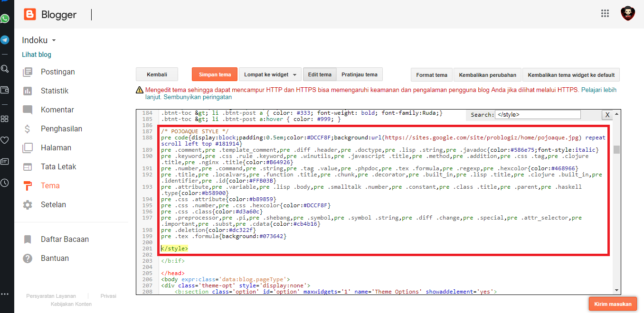Click the Kembalikan perubahan button

click(487, 75)
